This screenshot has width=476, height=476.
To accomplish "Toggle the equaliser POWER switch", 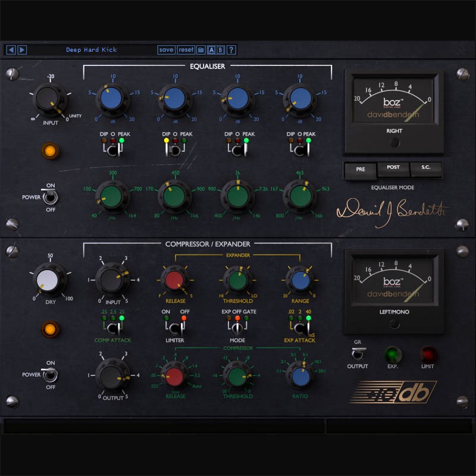I will [x=50, y=197].
